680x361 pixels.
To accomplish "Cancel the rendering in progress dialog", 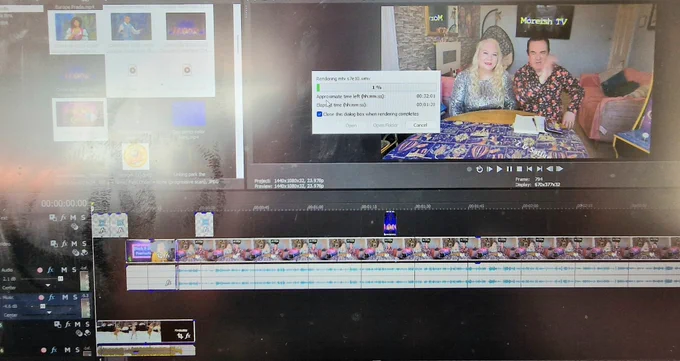I will (420, 125).
